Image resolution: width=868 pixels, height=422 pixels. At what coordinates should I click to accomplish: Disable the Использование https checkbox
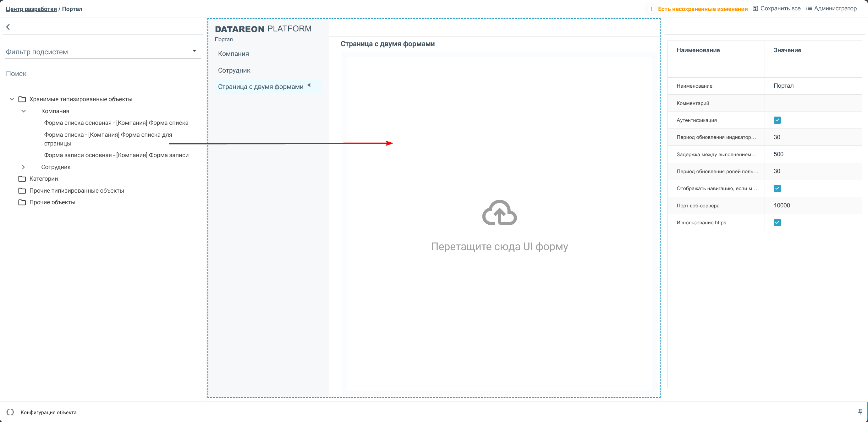[x=777, y=222]
